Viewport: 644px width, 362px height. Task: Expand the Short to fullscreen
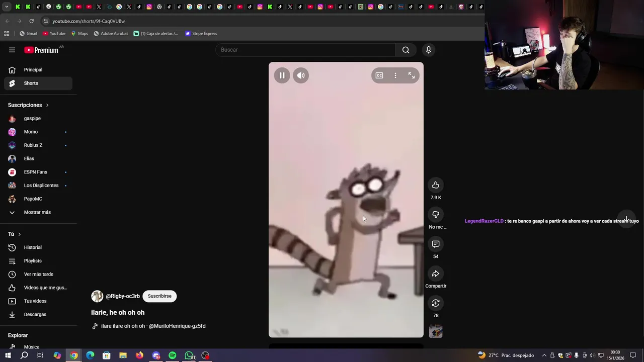click(x=412, y=75)
